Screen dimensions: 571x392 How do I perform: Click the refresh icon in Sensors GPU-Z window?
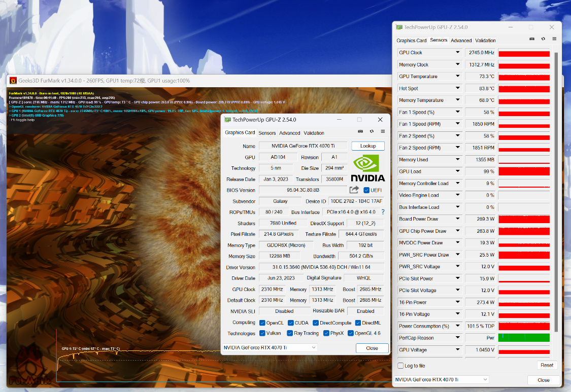pos(543,39)
